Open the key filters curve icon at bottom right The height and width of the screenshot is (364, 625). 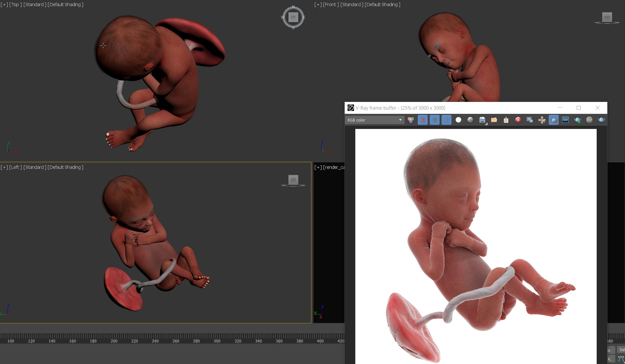coord(621,359)
